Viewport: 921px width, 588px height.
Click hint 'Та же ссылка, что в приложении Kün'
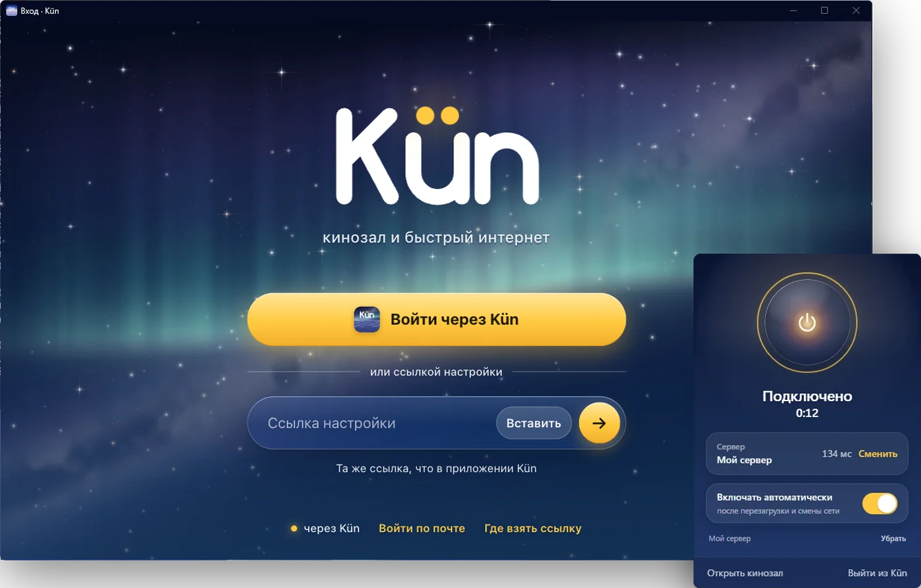coord(436,469)
